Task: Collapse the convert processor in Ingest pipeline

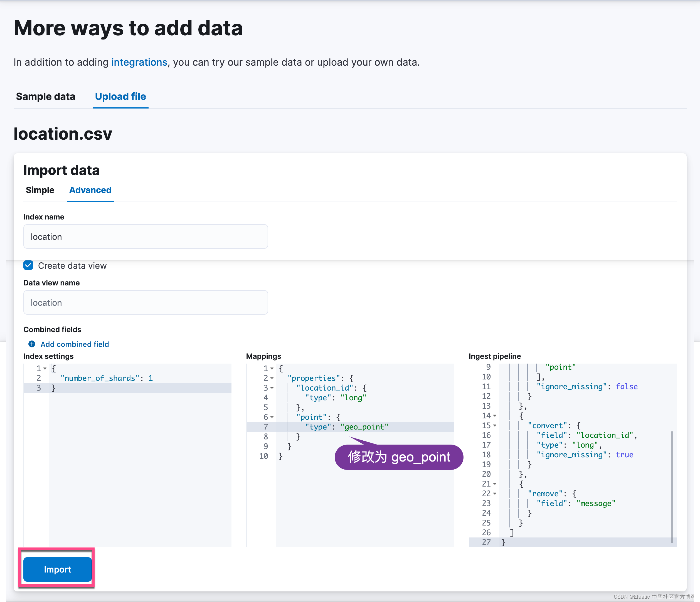Action: click(495, 425)
